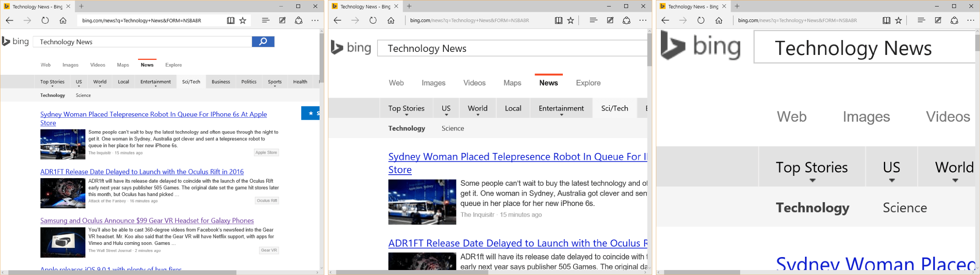Open reading view in the left window

231,21
